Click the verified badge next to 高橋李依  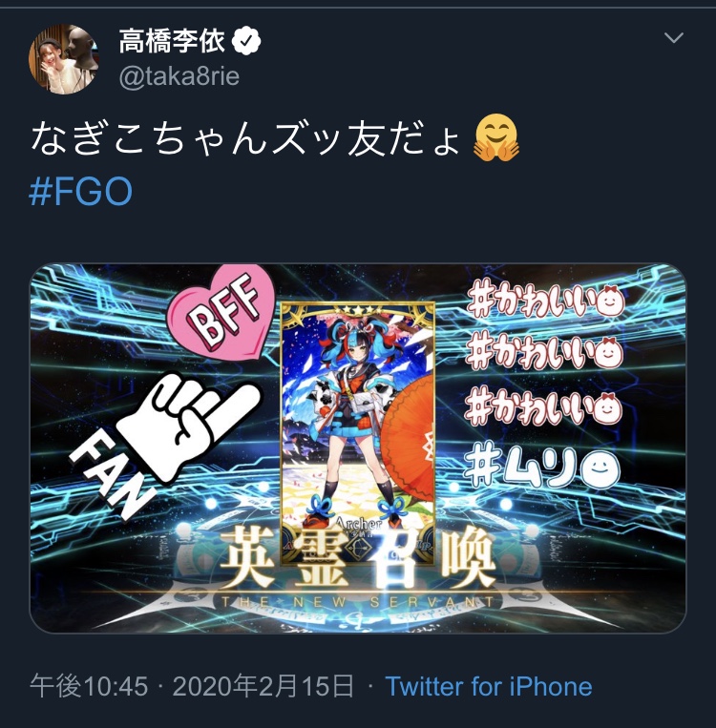(x=246, y=41)
